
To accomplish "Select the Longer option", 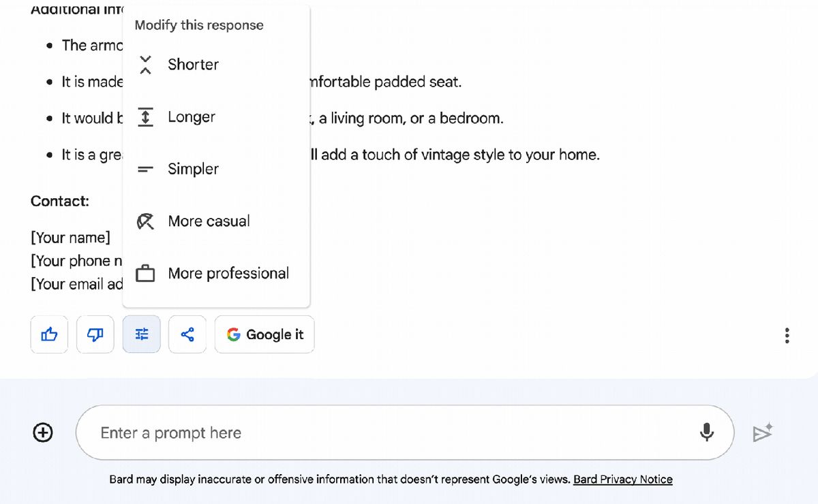I will [216, 117].
